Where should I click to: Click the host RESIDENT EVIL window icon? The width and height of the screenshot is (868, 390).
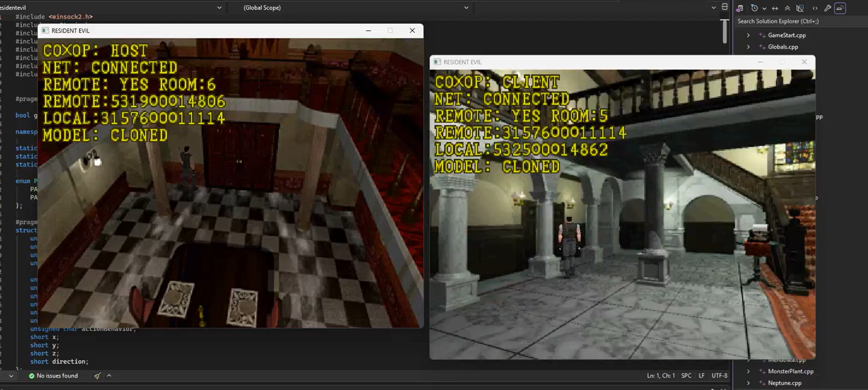(45, 31)
